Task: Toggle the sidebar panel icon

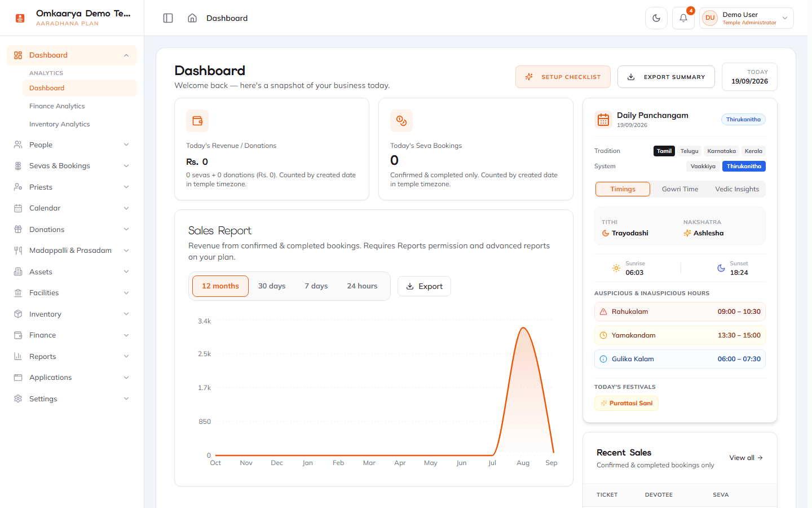Action: (168, 18)
